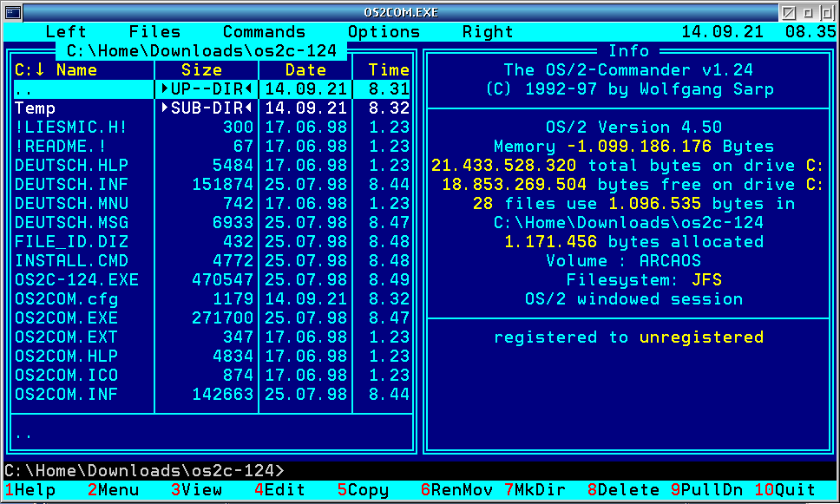Click the Date column header
This screenshot has height=504, width=840.
coord(305,69)
